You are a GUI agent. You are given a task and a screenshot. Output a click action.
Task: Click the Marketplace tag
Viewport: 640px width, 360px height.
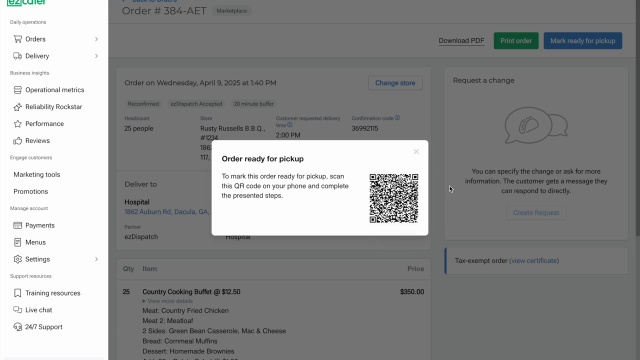232,11
